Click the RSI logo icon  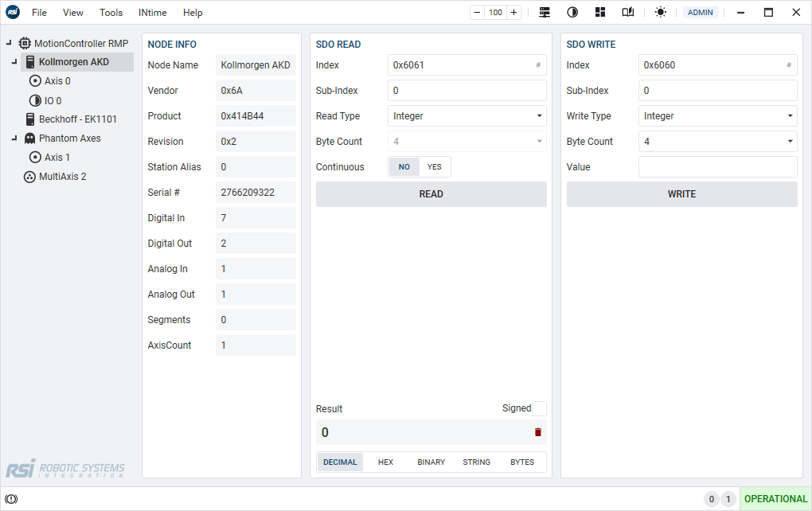(x=13, y=12)
